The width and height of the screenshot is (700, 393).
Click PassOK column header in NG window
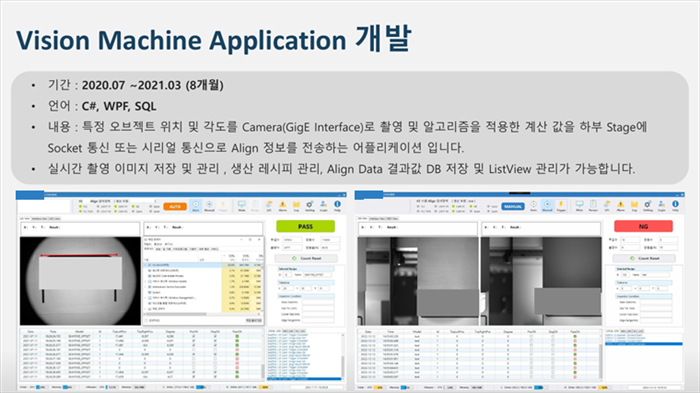coord(575,331)
